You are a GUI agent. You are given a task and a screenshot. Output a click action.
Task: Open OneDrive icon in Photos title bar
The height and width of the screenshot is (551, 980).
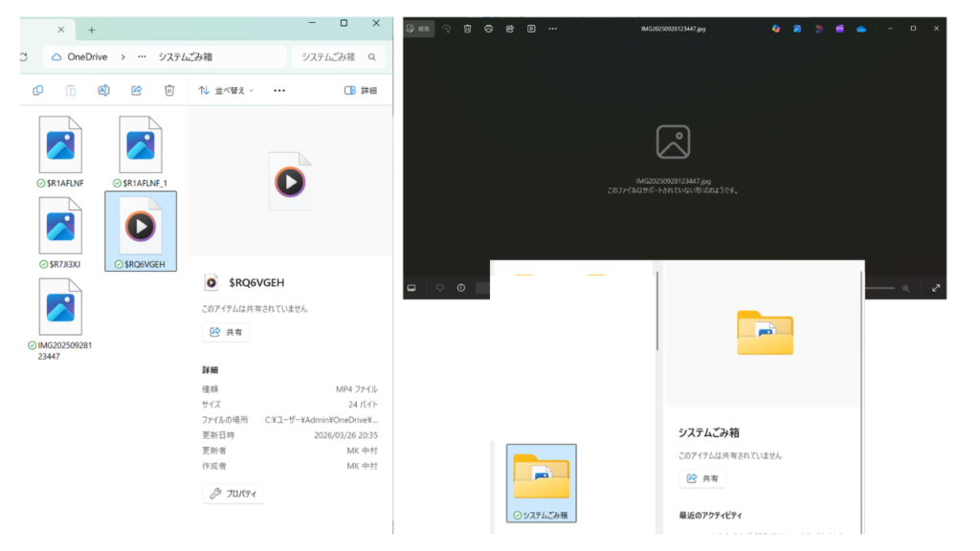tap(861, 29)
